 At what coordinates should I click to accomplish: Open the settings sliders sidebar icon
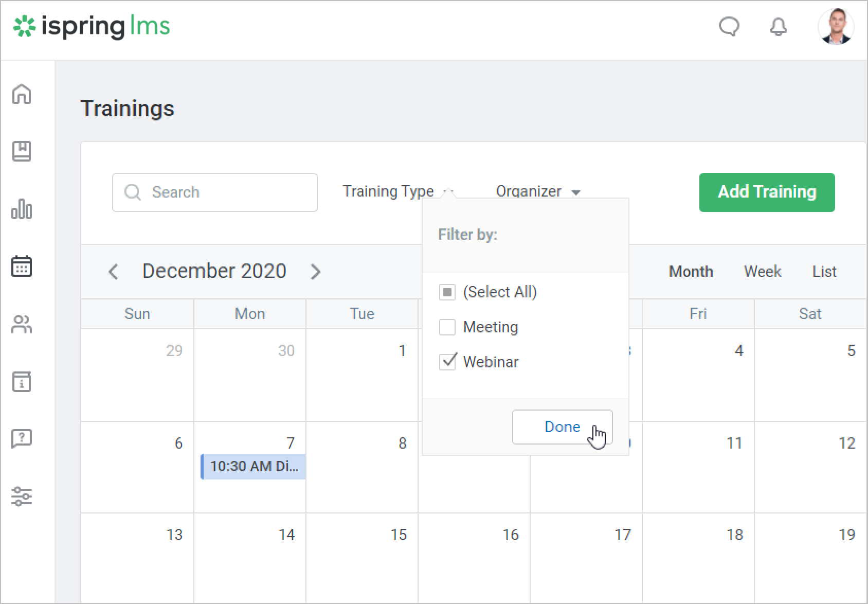22,496
